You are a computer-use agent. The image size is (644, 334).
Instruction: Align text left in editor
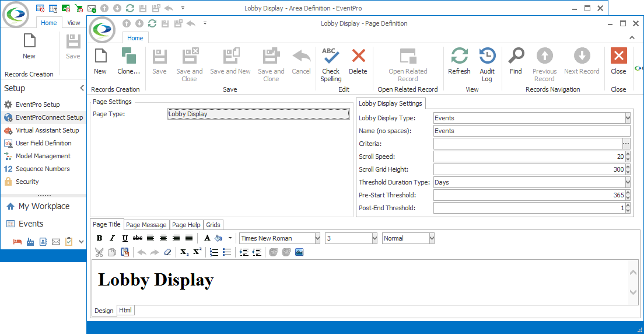(150, 238)
